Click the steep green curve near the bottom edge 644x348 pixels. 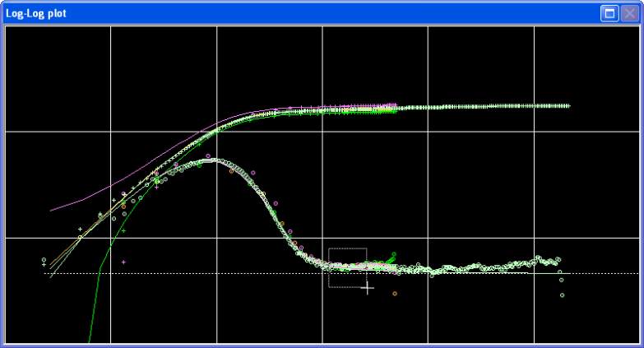(x=90, y=333)
